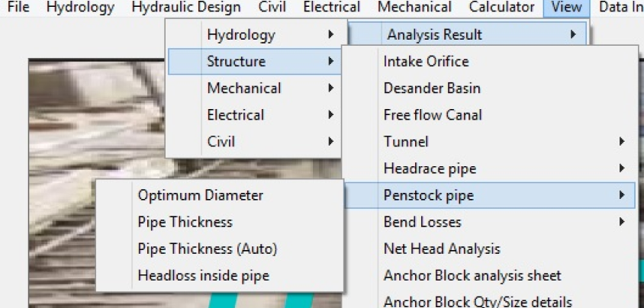Open the Calculator menu
644x308 pixels.
[x=501, y=7]
